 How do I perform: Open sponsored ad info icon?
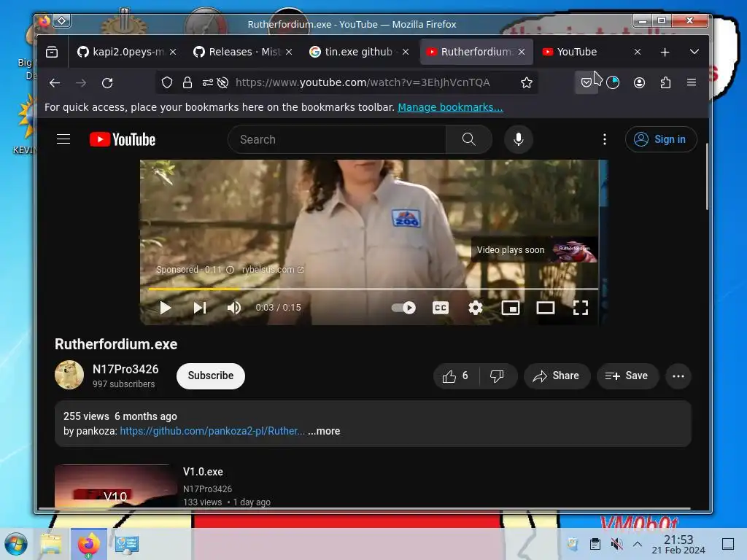(x=230, y=270)
